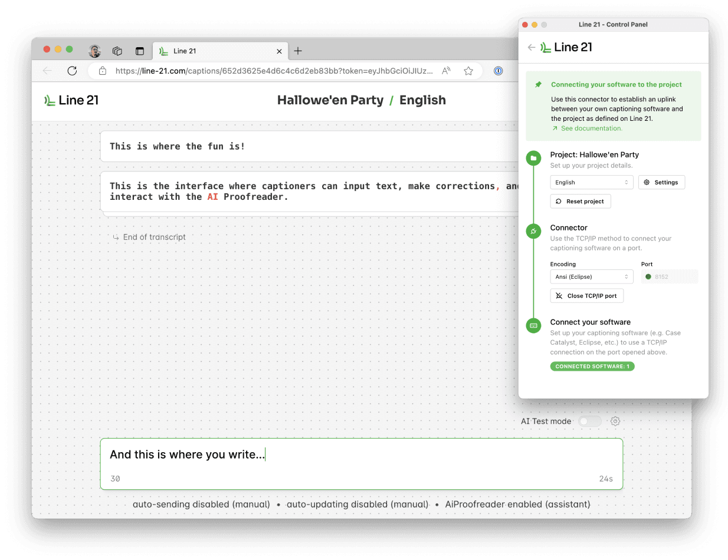Click the Connecting your software to the project title
Screen dimensions: 728x560
point(616,84)
